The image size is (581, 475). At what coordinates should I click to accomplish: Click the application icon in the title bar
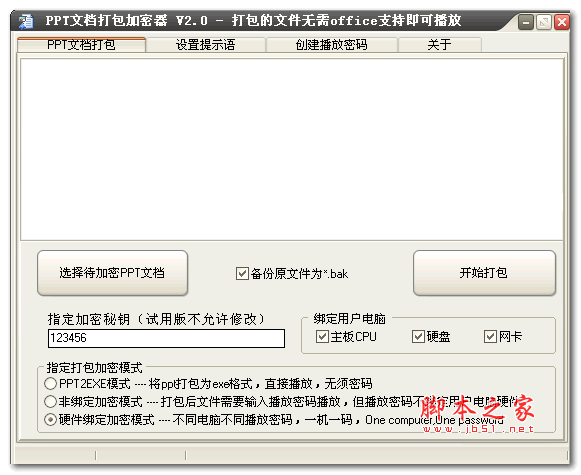pos(26,21)
